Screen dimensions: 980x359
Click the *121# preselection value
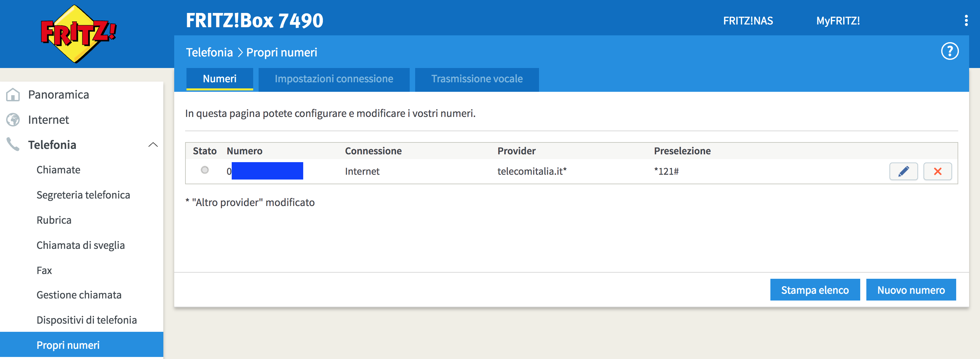coord(666,171)
